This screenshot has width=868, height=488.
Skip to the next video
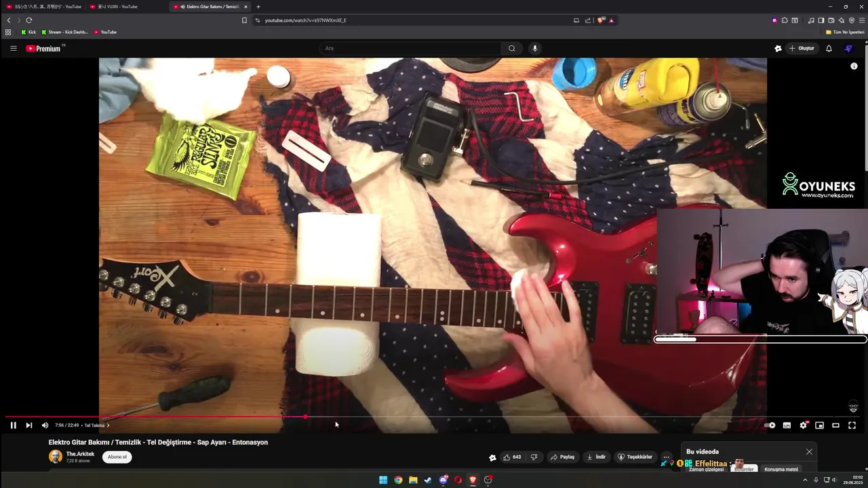point(28,425)
